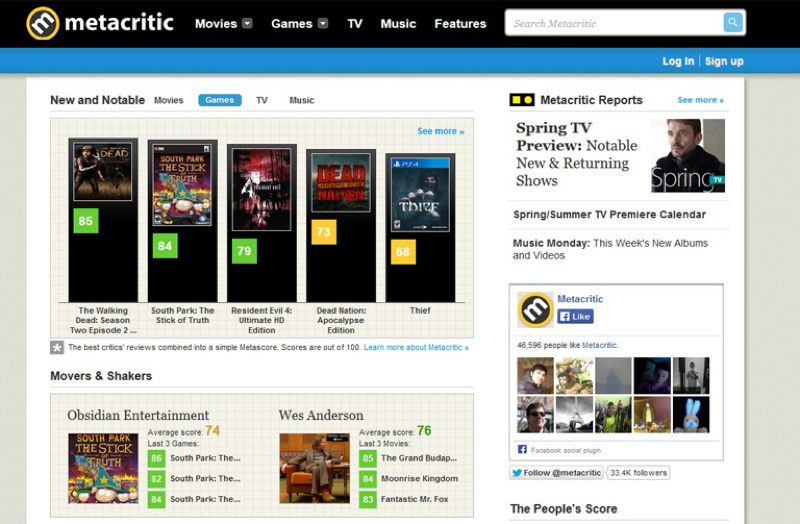Viewport: 800px width, 524px height.
Task: Click the green 79 metascore badge
Action: [x=244, y=251]
